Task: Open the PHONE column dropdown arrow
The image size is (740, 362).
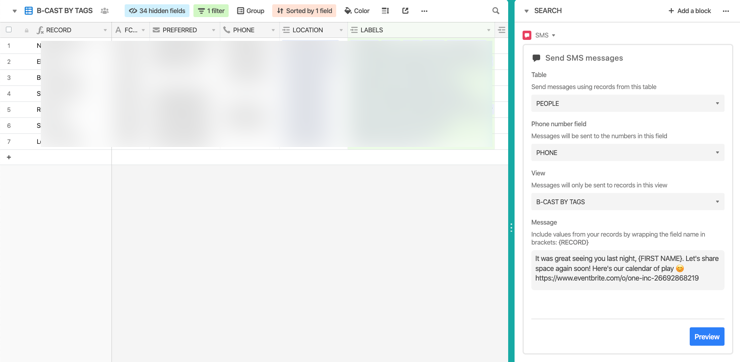Action: tap(273, 30)
